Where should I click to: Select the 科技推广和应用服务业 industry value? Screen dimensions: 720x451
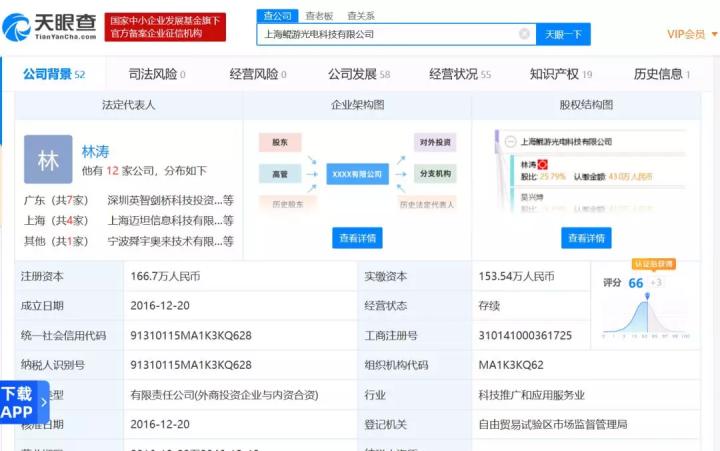tap(532, 395)
